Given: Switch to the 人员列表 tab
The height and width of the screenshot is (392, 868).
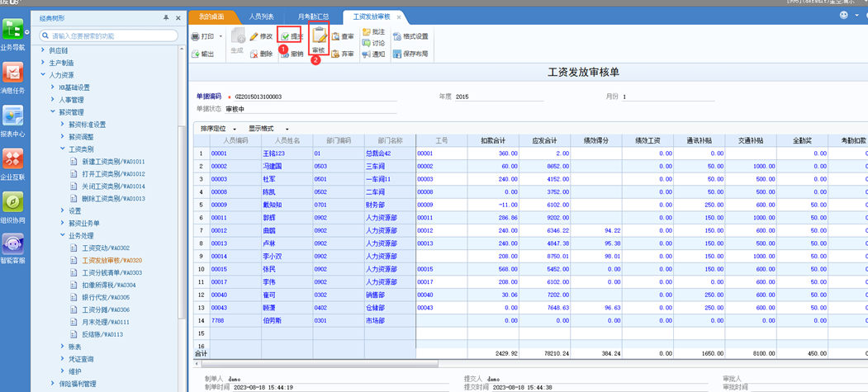Looking at the screenshot, I should [x=261, y=17].
